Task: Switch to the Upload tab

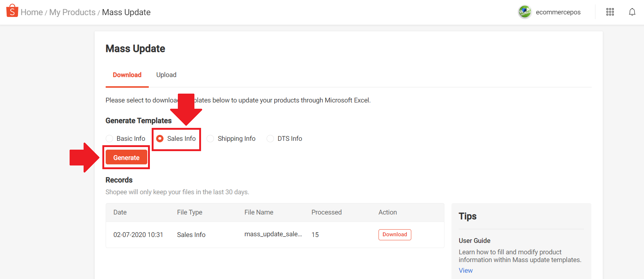Action: click(x=166, y=75)
